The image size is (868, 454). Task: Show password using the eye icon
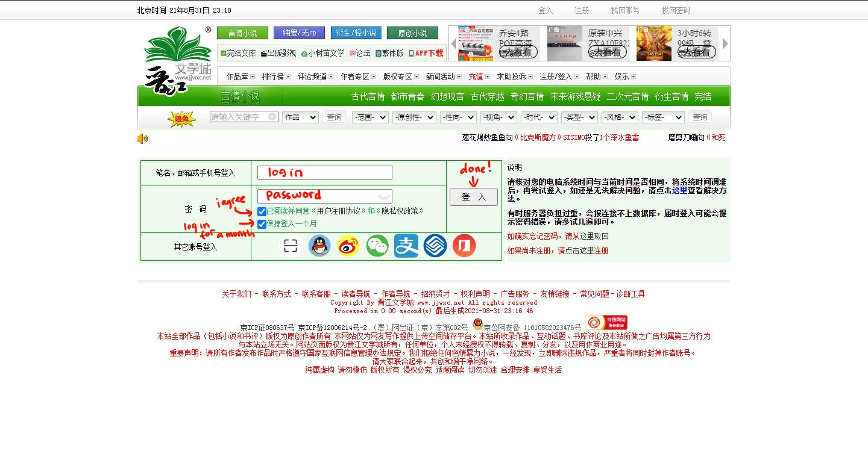coord(383,196)
